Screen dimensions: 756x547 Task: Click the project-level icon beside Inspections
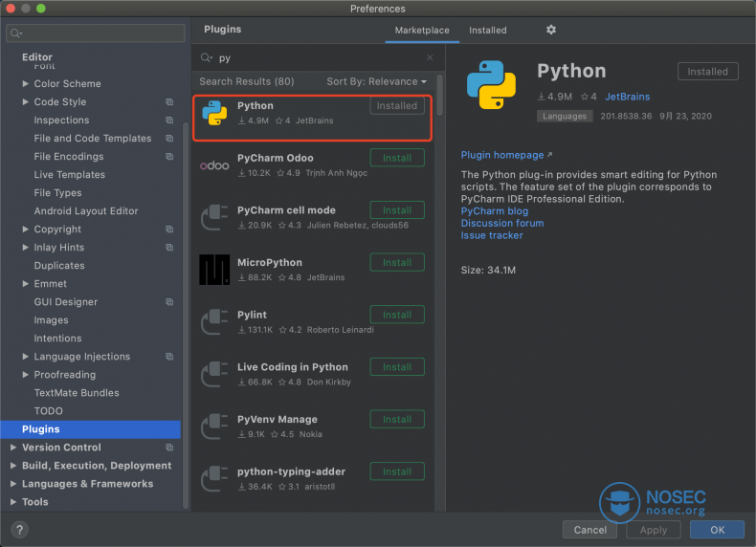[x=169, y=120]
